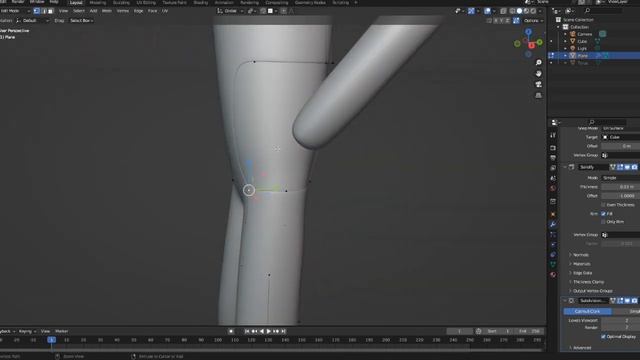640x360 pixels.
Task: Open the UV menu
Action: [165, 11]
